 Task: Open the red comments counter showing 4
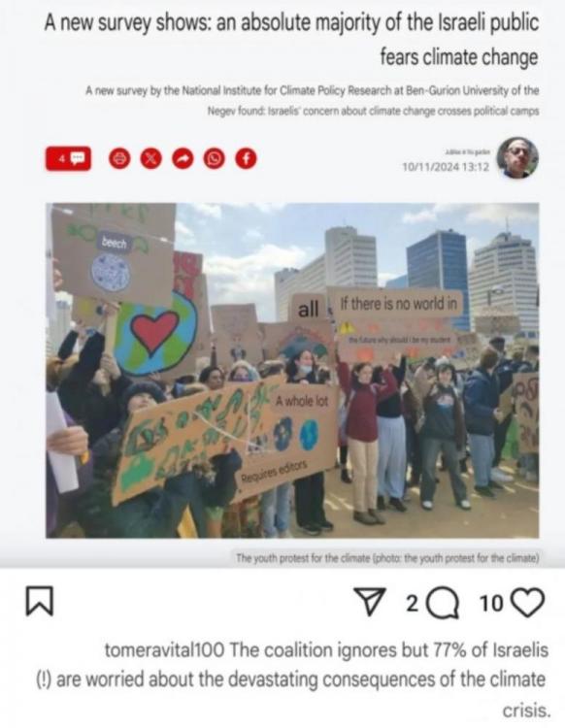coord(68,159)
